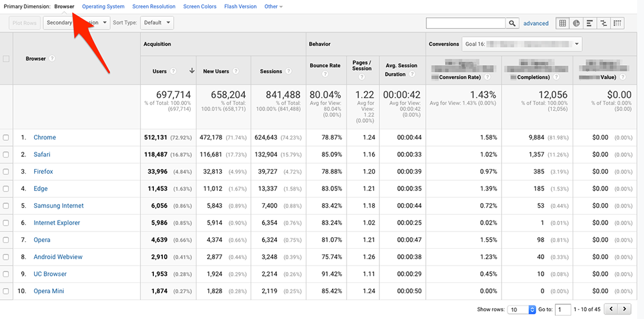Screen dimensions: 644x319
Task: Expand the Other primary dimension menu
Action: click(x=274, y=6)
